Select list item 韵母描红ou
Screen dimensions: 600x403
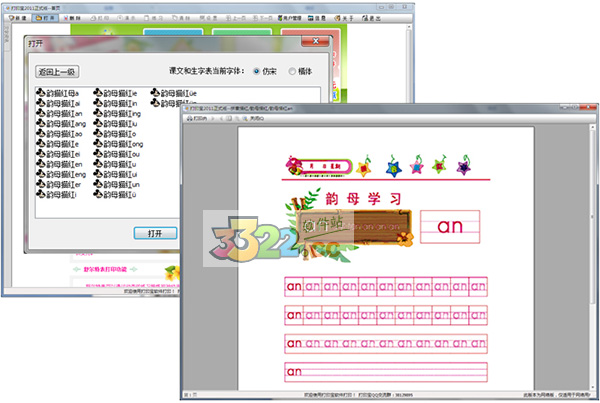pos(117,154)
